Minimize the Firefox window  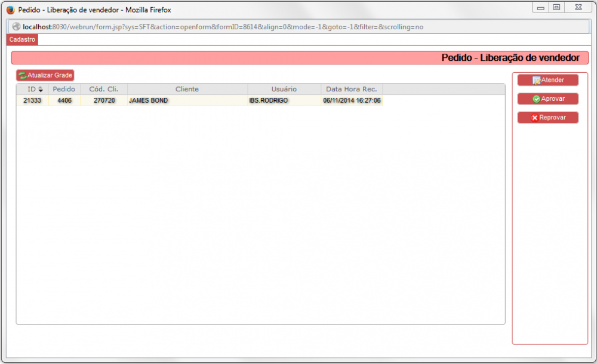click(540, 7)
